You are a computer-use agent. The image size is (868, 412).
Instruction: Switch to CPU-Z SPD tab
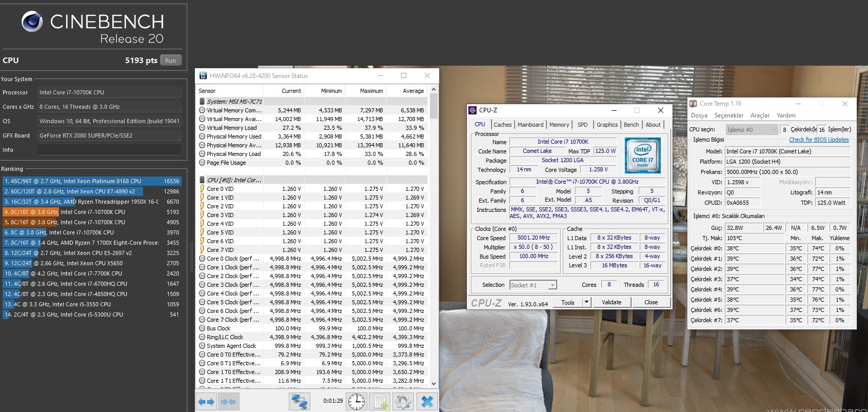tap(583, 125)
